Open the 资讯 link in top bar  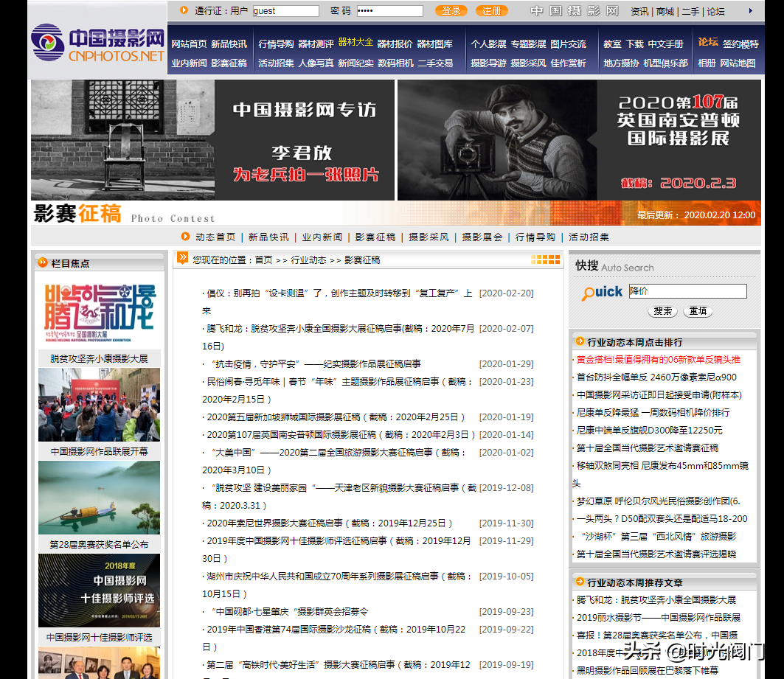(639, 12)
